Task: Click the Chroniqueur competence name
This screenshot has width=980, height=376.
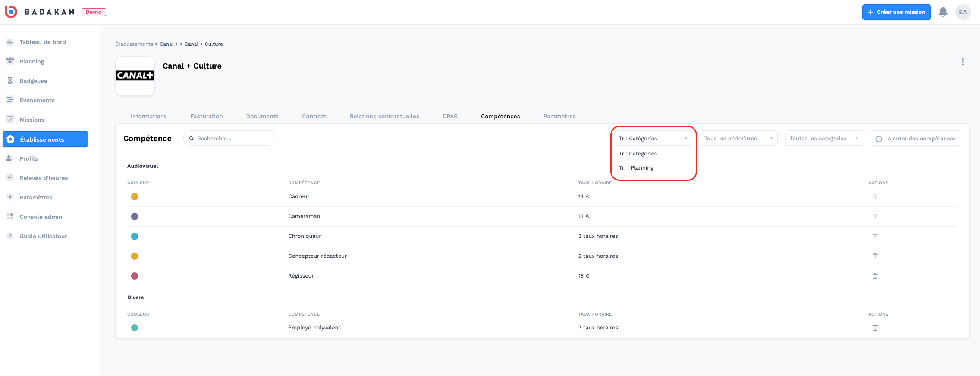Action: pyautogui.click(x=305, y=236)
